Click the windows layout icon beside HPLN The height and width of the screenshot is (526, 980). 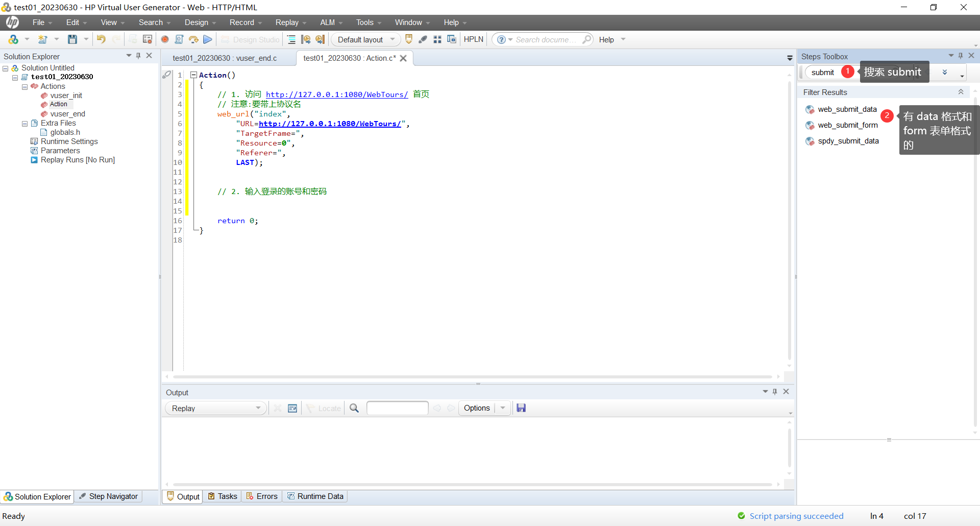[x=452, y=39]
